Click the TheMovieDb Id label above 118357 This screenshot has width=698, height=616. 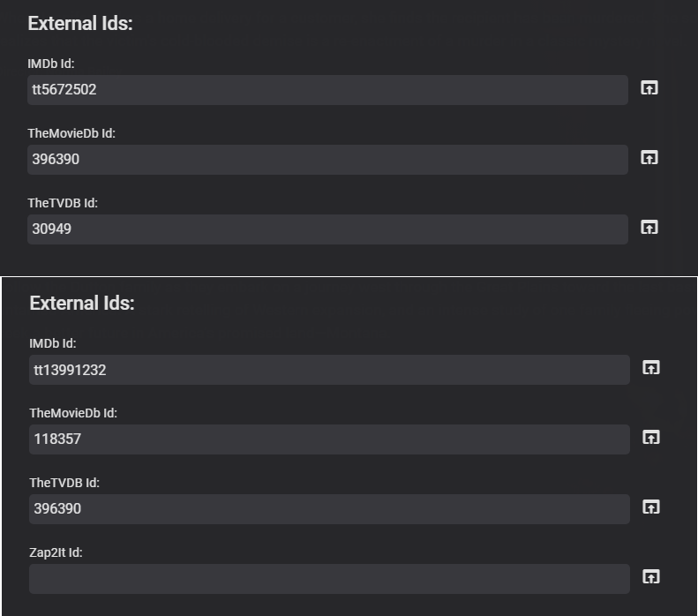tap(73, 413)
